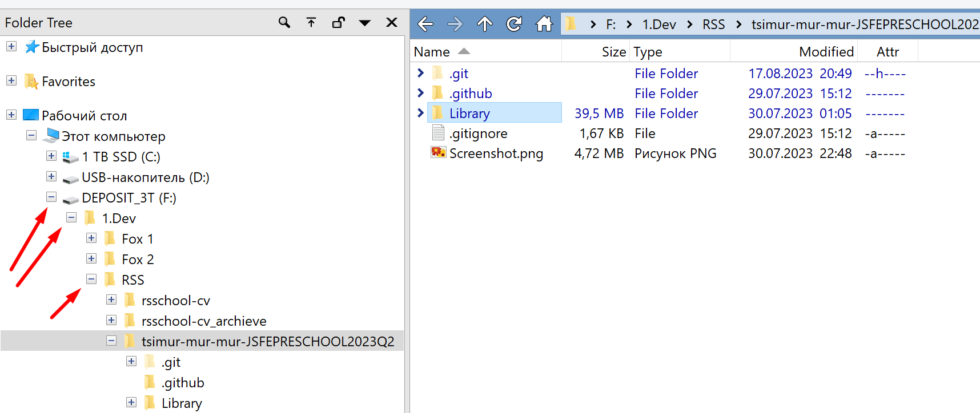Go forward with the right arrow button
The width and height of the screenshot is (980, 413).
[x=455, y=24]
